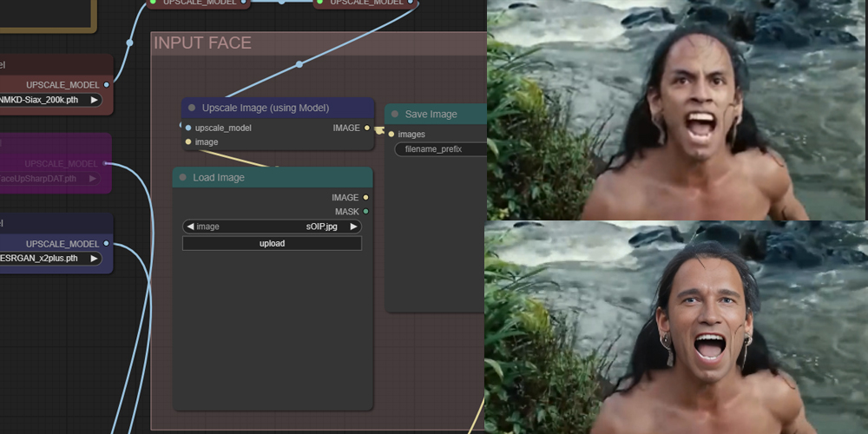Click UPSCALE_MODEL output socket above aceUpSharpDAT.pth

click(105, 164)
